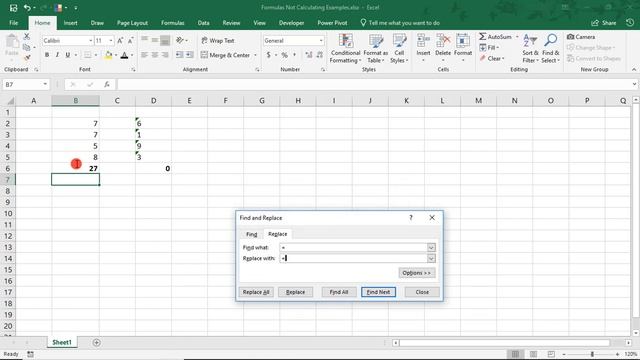Toggle Bottom Align vertical alignment
640x360 pixels.
coord(165,40)
